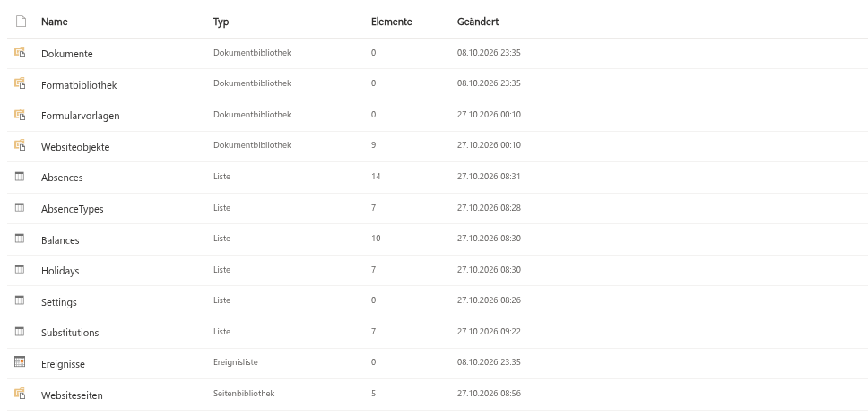This screenshot has height=417, width=868.
Task: Click modified date in Holidays row
Action: tap(489, 270)
